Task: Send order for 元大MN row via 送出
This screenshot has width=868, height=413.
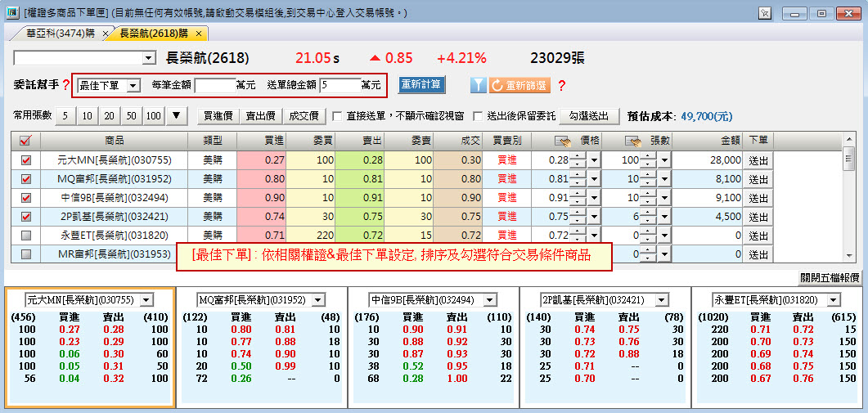Action: pos(758,160)
